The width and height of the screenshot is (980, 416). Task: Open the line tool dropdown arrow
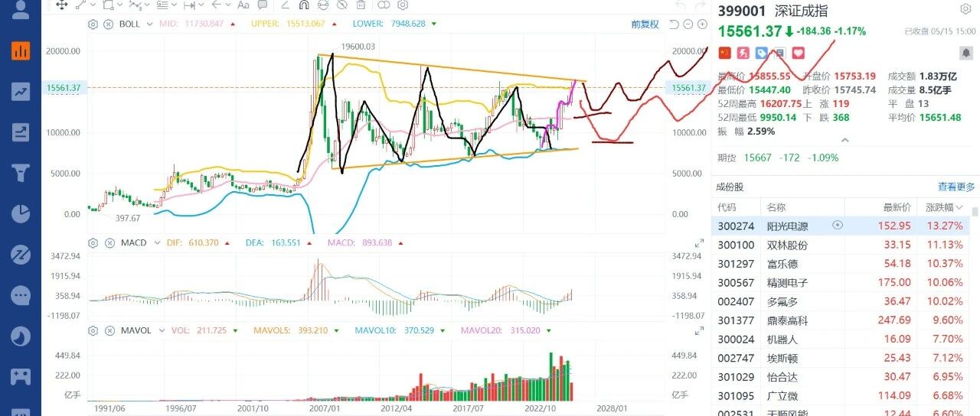pos(93,5)
